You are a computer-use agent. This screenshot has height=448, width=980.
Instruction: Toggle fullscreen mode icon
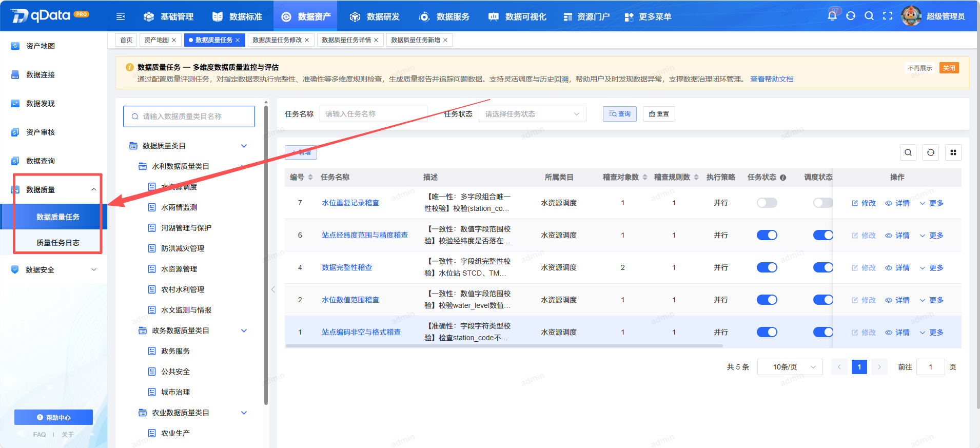tap(888, 15)
